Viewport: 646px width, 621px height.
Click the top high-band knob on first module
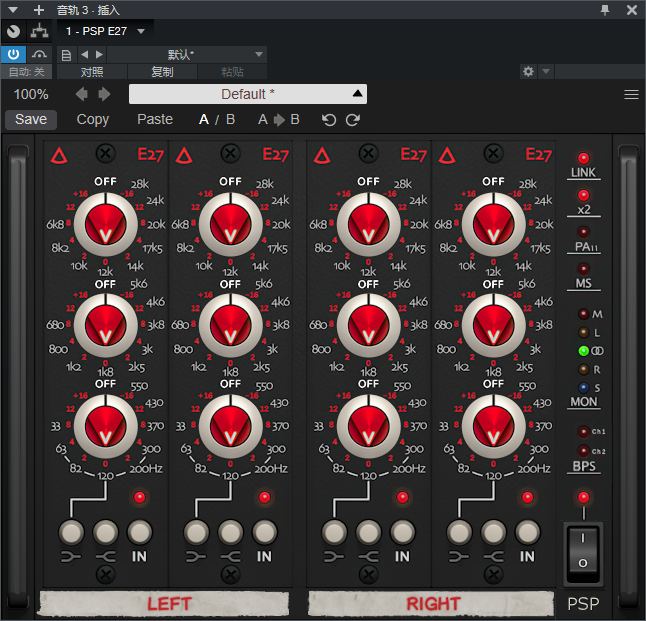click(105, 225)
